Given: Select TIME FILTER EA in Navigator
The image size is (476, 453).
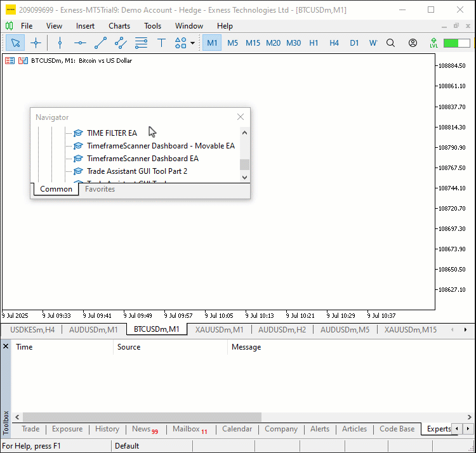Looking at the screenshot, I should (x=112, y=133).
